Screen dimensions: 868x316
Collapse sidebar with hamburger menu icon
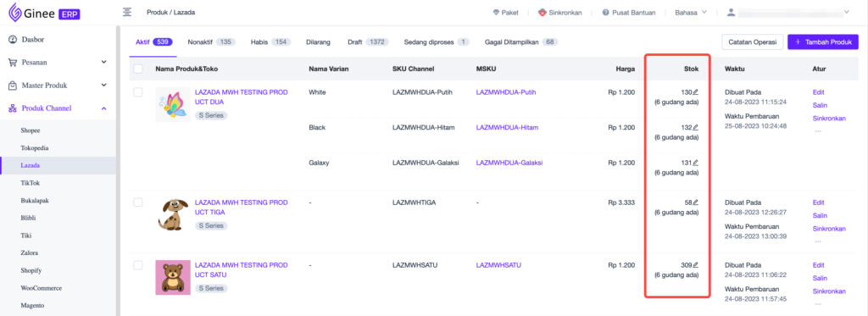(x=127, y=12)
